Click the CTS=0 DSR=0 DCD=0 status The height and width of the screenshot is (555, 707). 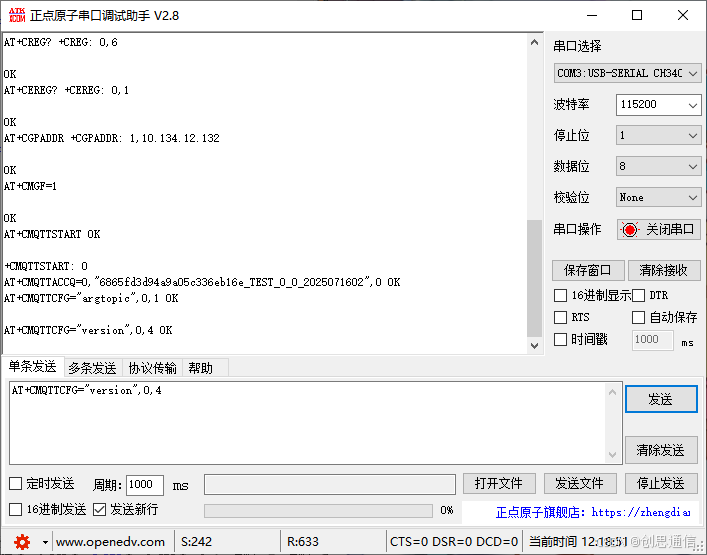pos(454,542)
